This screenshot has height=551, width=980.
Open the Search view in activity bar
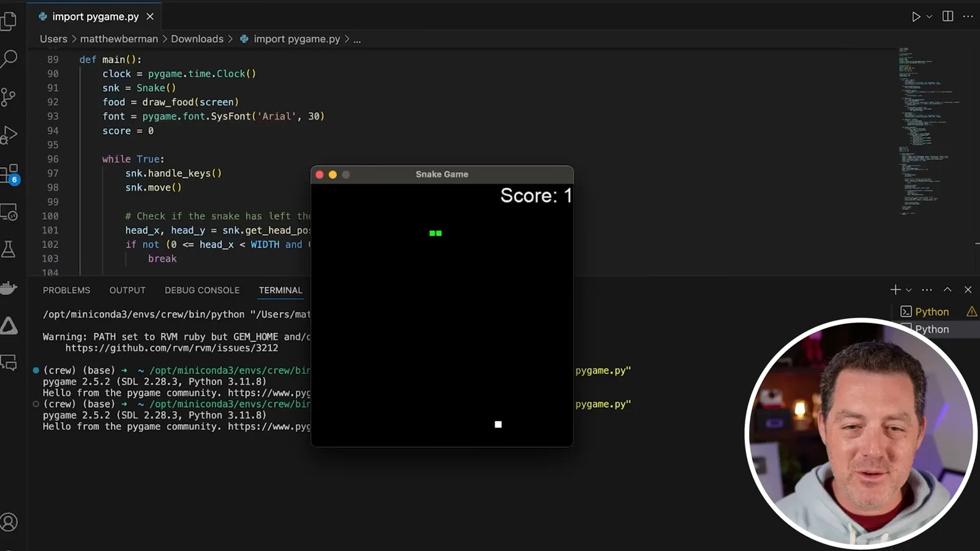(x=9, y=59)
